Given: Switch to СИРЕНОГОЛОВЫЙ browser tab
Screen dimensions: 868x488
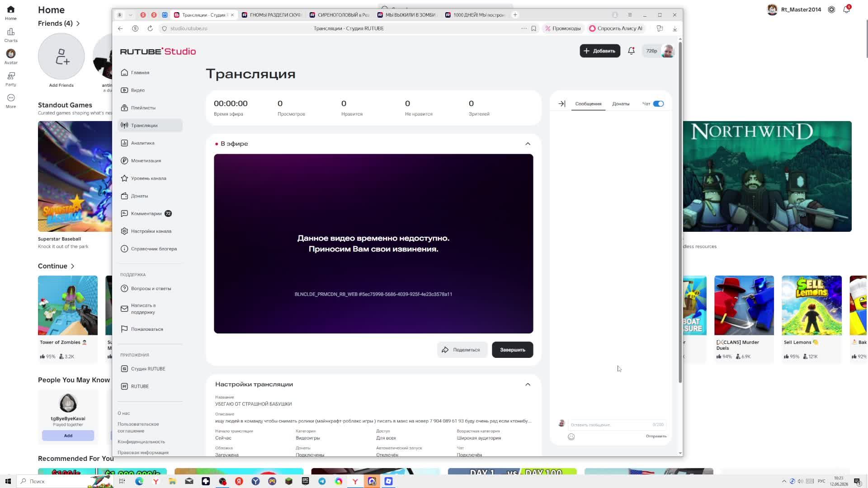Looking at the screenshot, I should tap(340, 15).
